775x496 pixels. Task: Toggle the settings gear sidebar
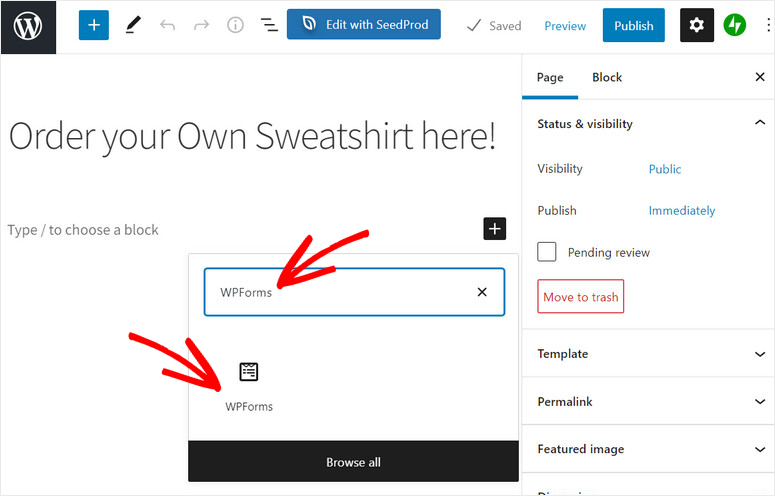pyautogui.click(x=697, y=25)
